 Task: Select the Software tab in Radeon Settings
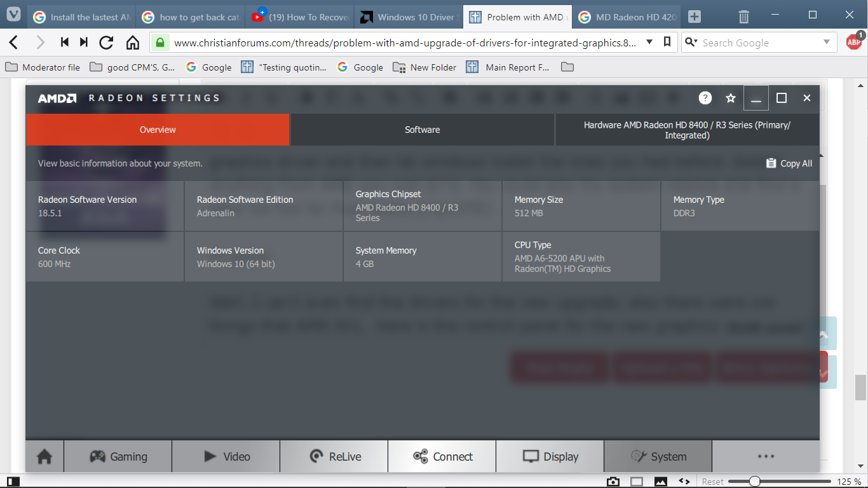pyautogui.click(x=423, y=130)
